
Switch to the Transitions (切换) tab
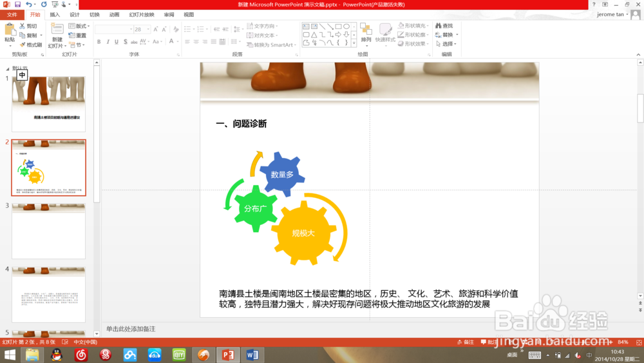(x=95, y=14)
